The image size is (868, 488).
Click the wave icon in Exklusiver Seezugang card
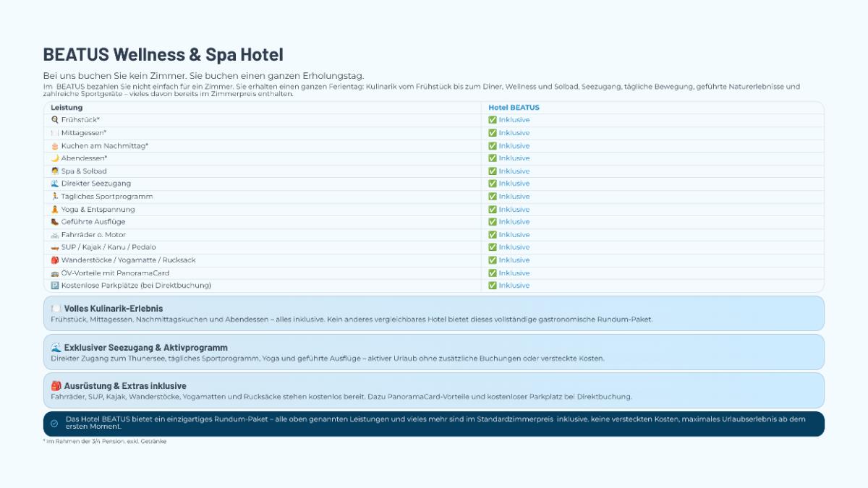click(x=56, y=348)
